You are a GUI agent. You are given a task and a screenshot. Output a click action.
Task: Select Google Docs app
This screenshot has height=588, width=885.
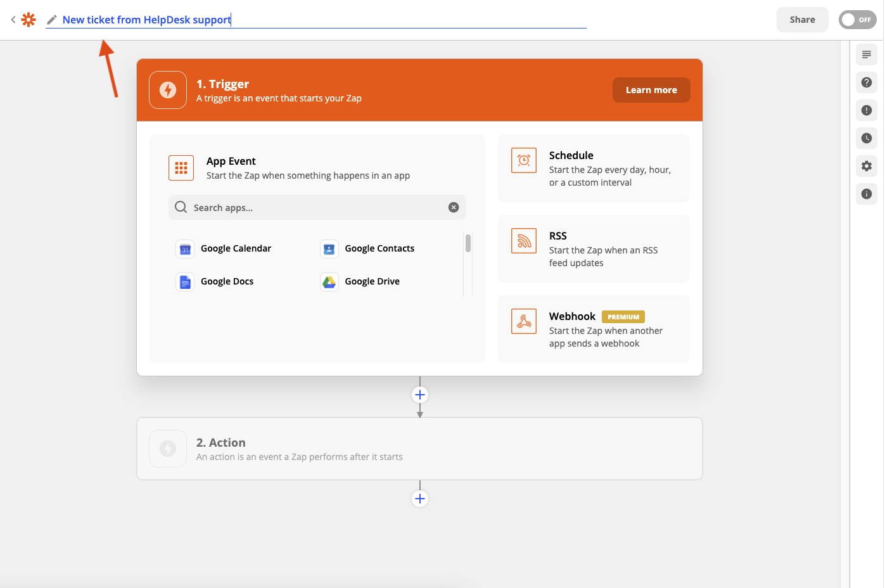tap(215, 281)
